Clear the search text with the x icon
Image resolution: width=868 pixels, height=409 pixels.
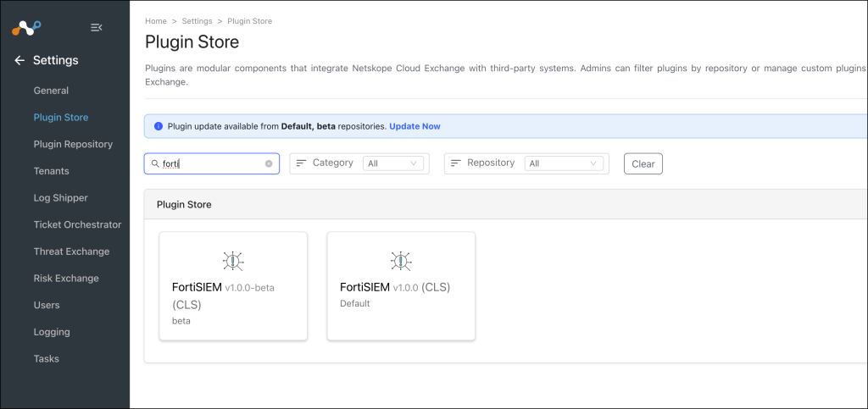click(269, 163)
